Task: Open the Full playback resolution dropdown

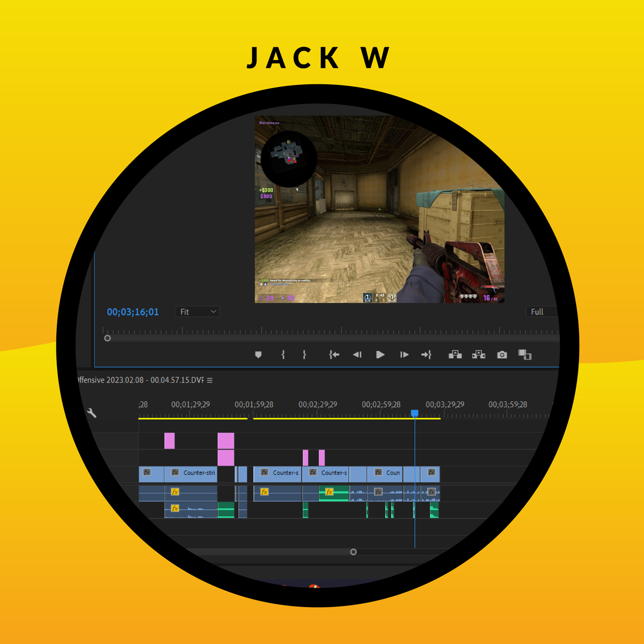Action: [x=538, y=311]
